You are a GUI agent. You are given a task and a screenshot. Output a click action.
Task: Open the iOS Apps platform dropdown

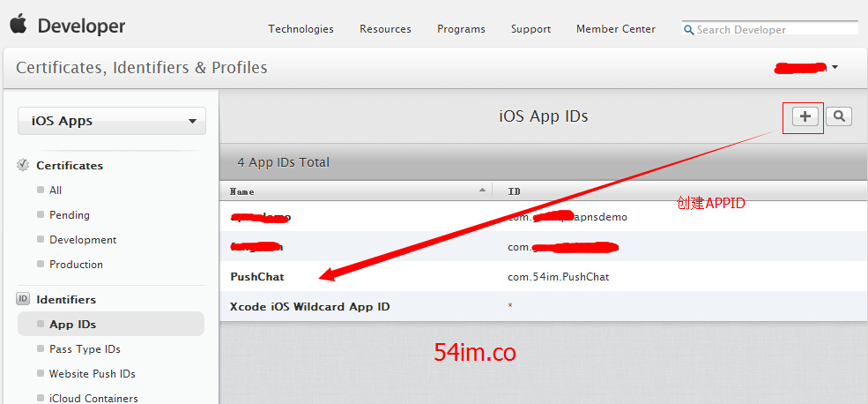click(112, 121)
